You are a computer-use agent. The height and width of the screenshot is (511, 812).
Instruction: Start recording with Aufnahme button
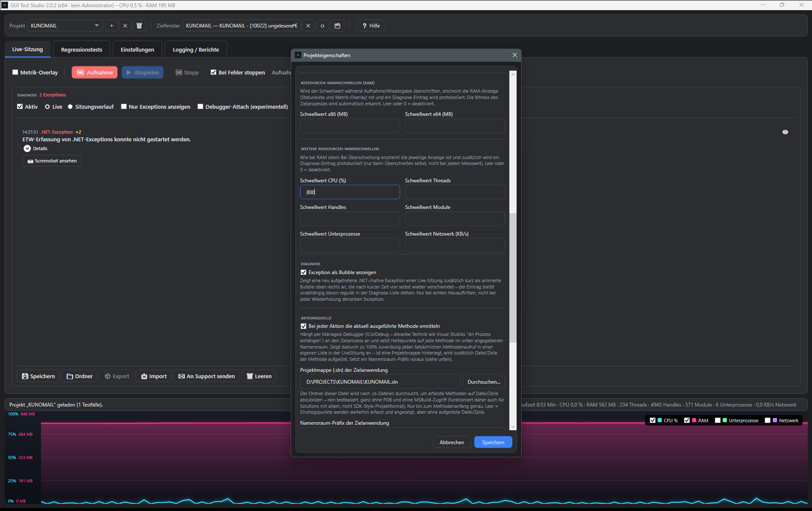(95, 72)
